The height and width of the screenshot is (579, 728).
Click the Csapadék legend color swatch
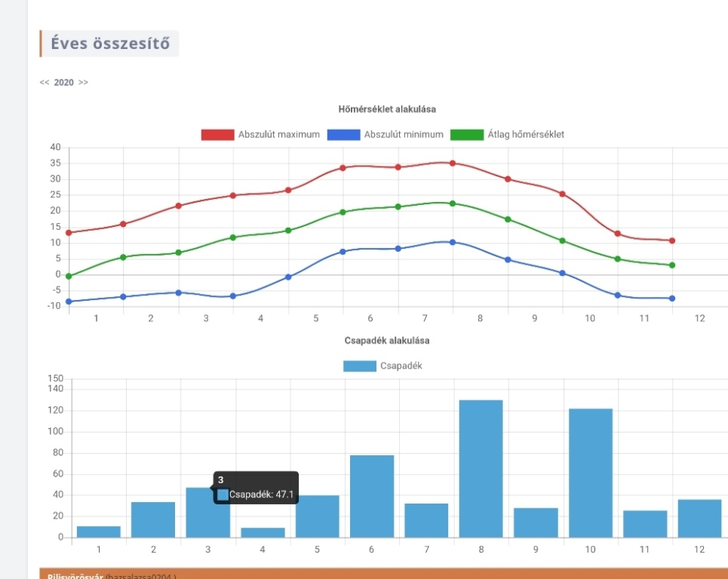359,366
